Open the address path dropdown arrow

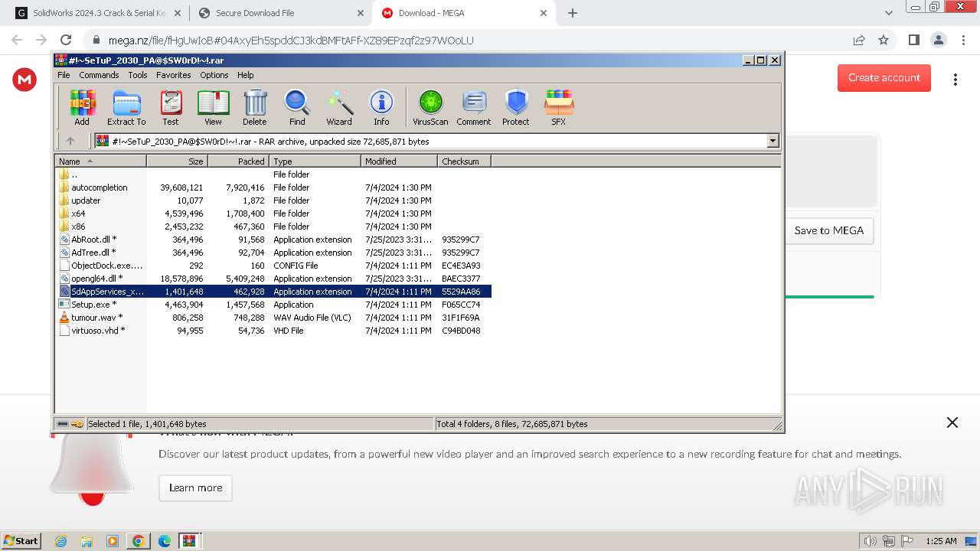coord(773,141)
